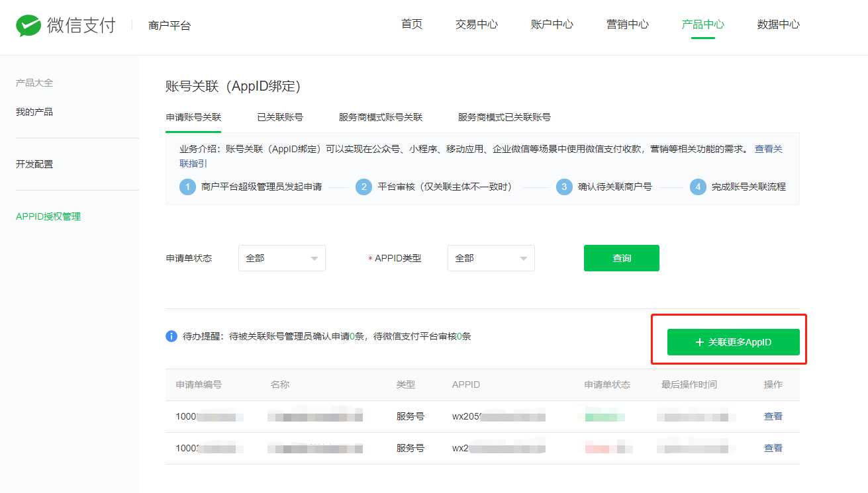Viewport: 868px width, 493px height.
Task: Click the 关联更多AppID button
Action: pos(734,342)
